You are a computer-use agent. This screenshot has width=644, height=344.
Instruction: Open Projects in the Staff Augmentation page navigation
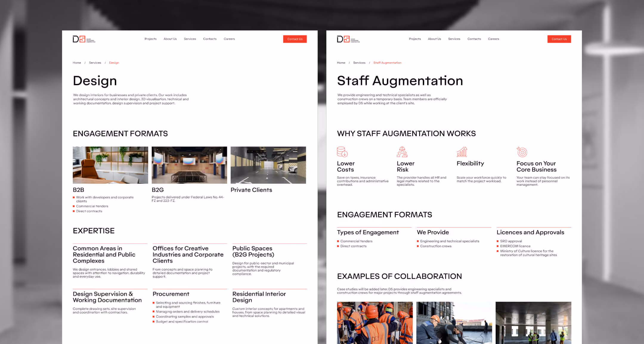(415, 39)
